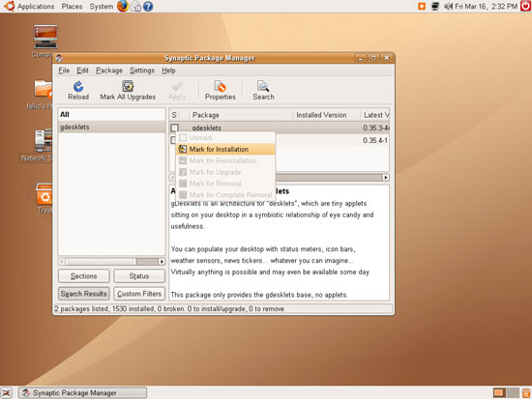This screenshot has height=399, width=532.
Task: Select gdesklets in the left filter list
Action: coord(111,127)
